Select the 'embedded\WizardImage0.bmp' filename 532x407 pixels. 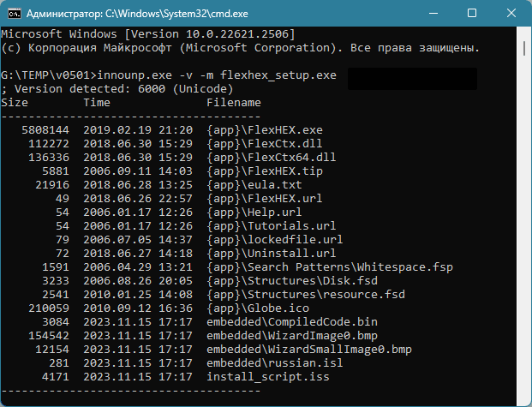pyautogui.click(x=292, y=336)
